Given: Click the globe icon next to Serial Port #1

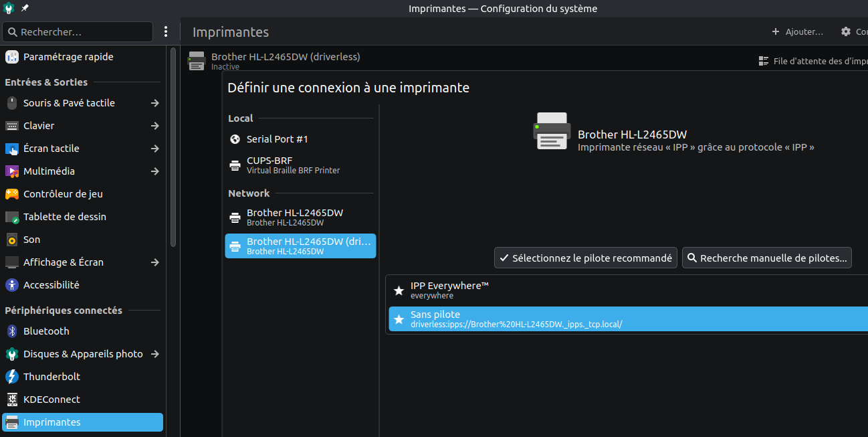Looking at the screenshot, I should [x=235, y=139].
